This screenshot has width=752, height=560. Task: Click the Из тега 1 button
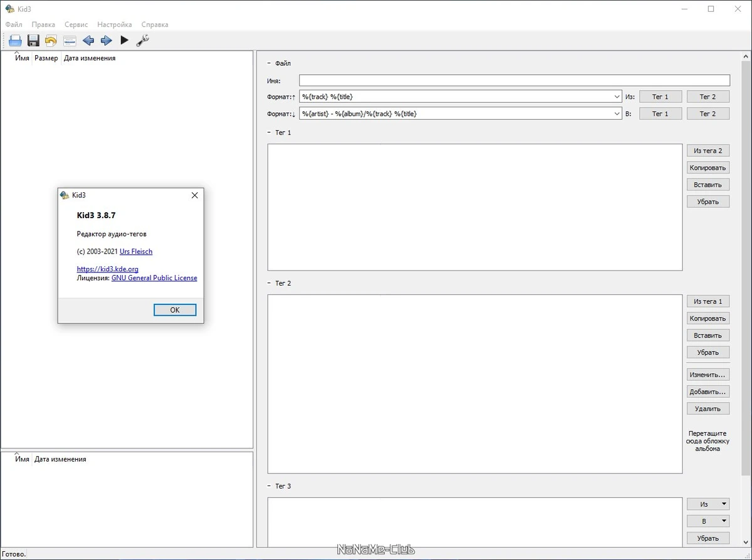point(708,301)
